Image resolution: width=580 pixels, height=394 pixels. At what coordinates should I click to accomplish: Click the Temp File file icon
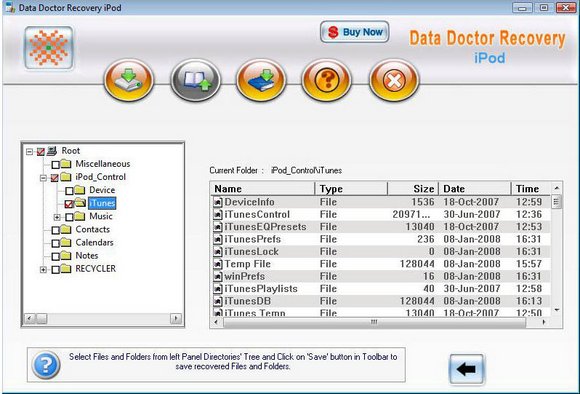[218, 264]
